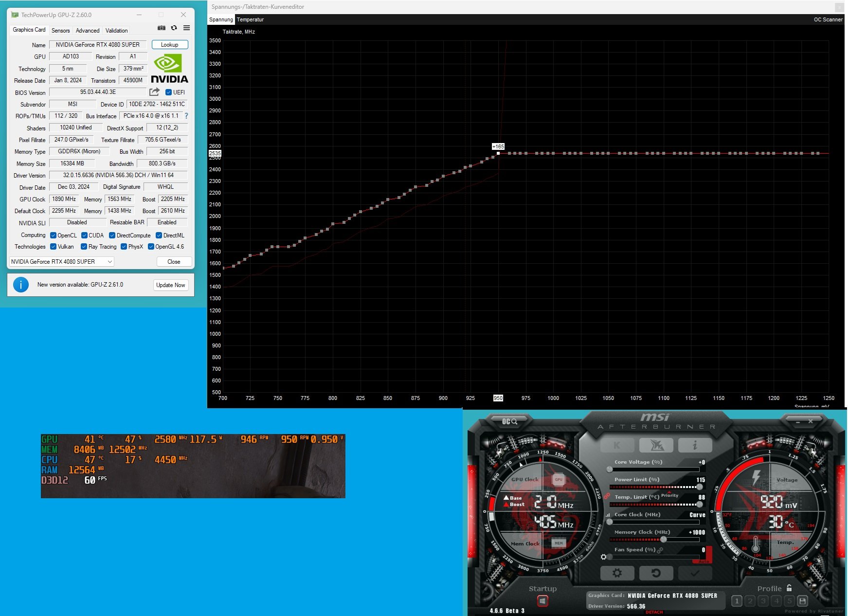Take a GPU-Z screenshot with the camera icon
Screen dimensions: 848x616
click(x=162, y=28)
